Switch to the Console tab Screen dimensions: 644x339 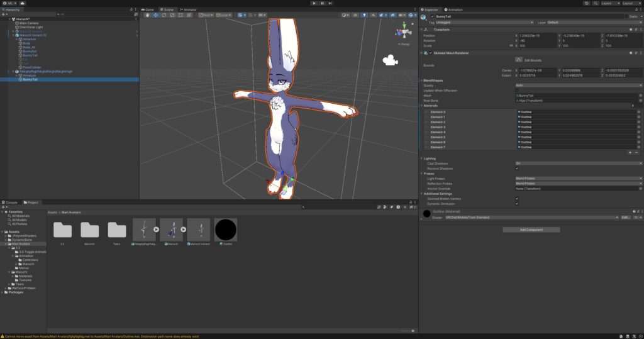[x=11, y=203]
